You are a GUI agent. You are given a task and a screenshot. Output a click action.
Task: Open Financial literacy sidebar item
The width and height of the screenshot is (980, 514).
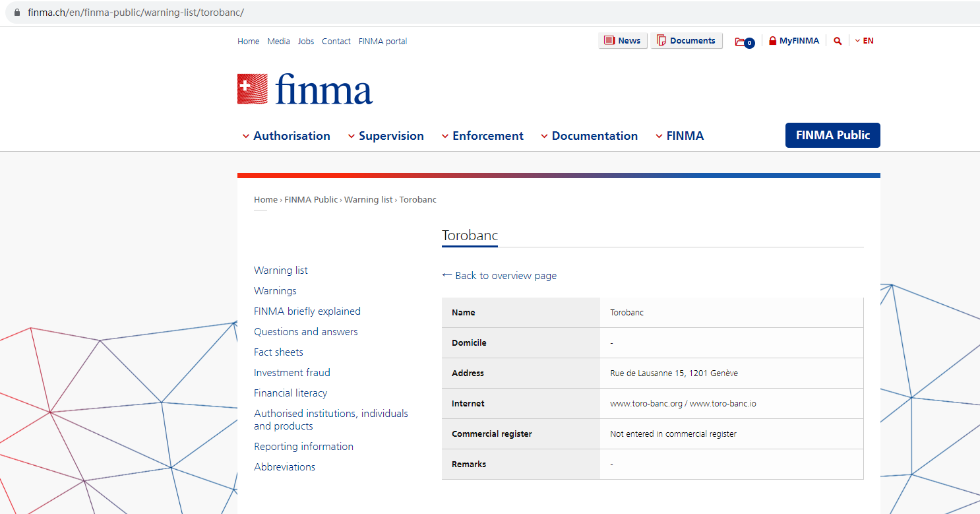click(291, 393)
